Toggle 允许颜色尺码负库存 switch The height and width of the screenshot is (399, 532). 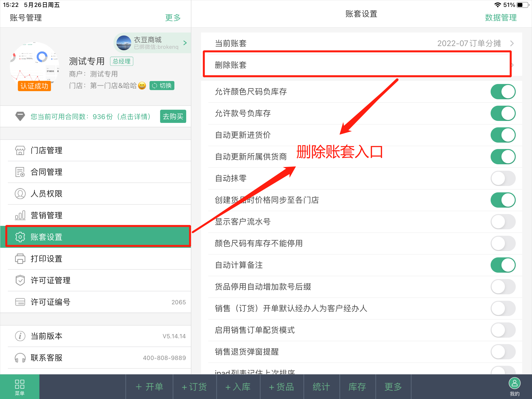pyautogui.click(x=503, y=92)
